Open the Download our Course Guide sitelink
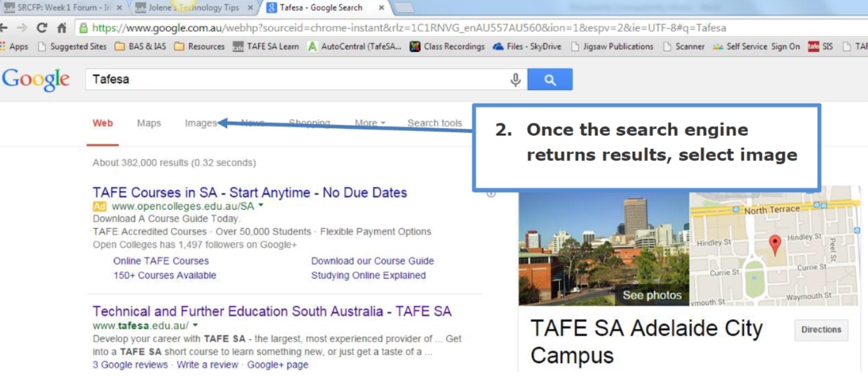 (372, 261)
